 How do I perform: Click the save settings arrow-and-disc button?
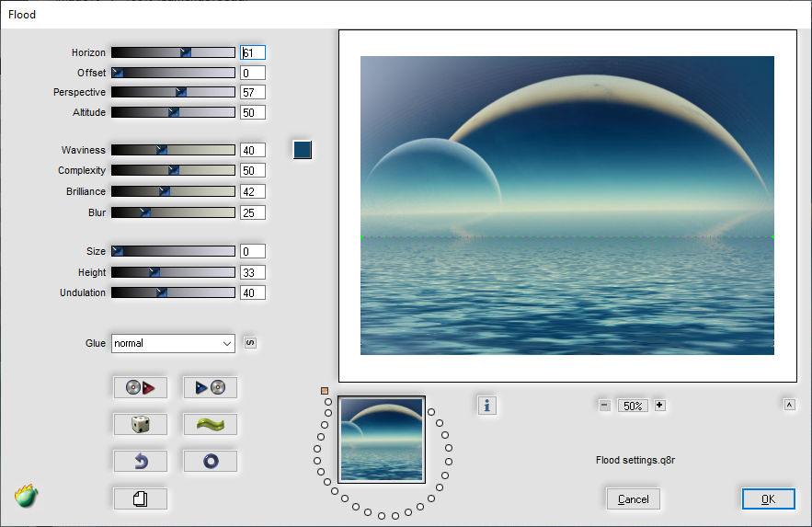pos(211,387)
